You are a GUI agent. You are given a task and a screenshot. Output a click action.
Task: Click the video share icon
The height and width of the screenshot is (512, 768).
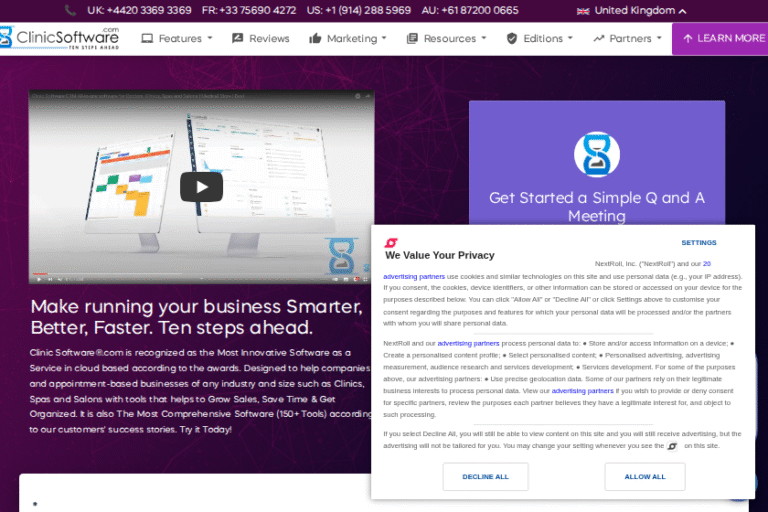click(368, 96)
